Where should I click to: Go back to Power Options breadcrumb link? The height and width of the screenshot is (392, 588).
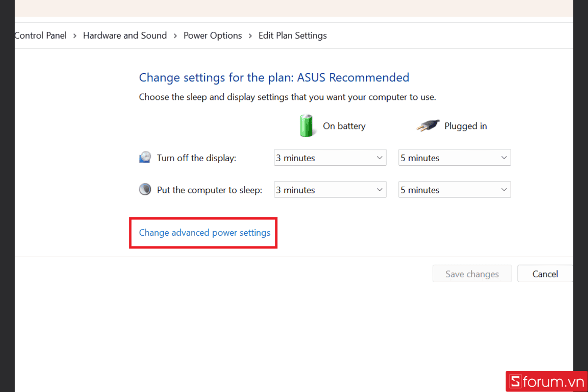[212, 35]
